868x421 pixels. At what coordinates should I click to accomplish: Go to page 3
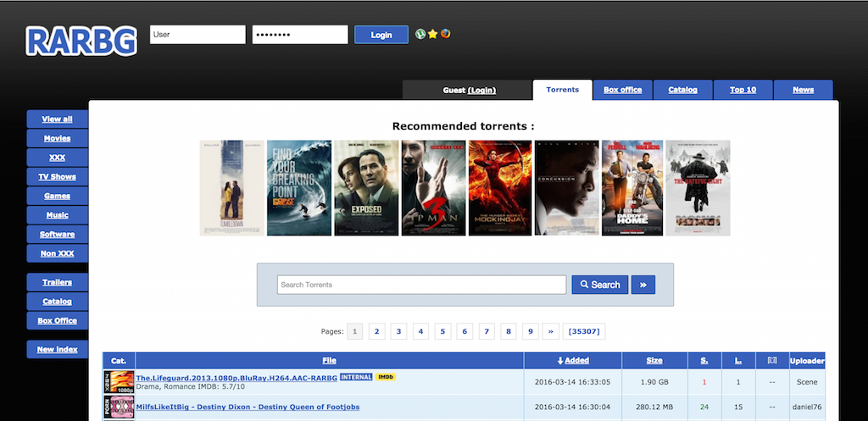pyautogui.click(x=398, y=331)
